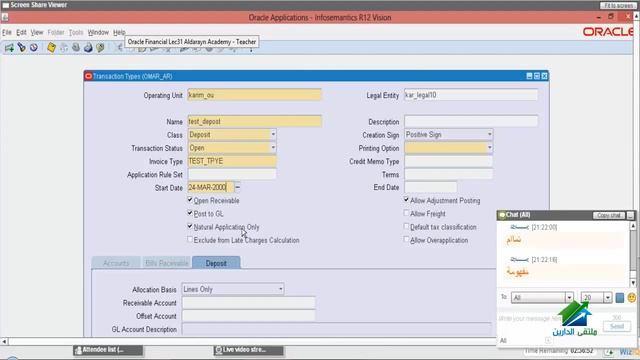Uncheck the Natural Application Only checkbox
Viewport: 640px width, 360px height.
190,226
